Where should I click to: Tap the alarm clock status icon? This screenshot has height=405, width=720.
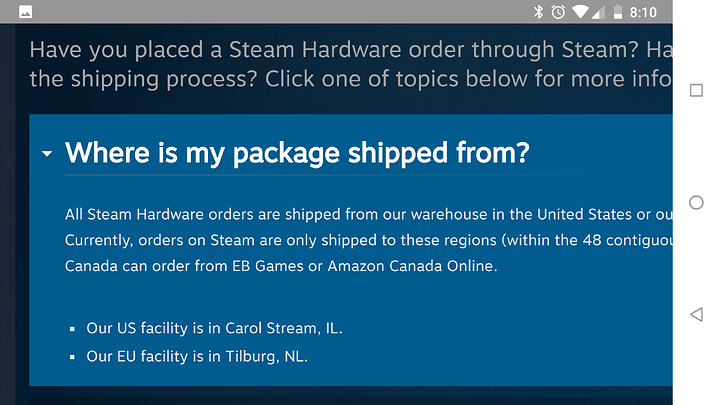pos(558,12)
